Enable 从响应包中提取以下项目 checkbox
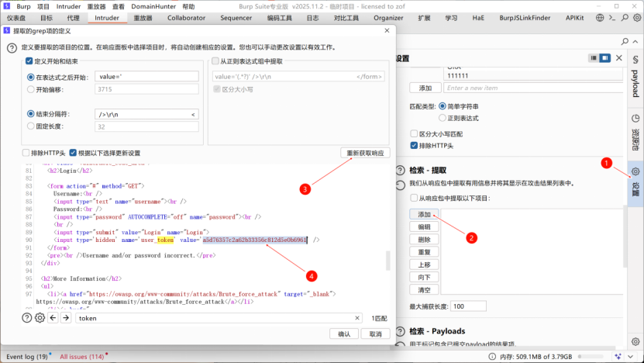This screenshot has width=644, height=363. 414,198
